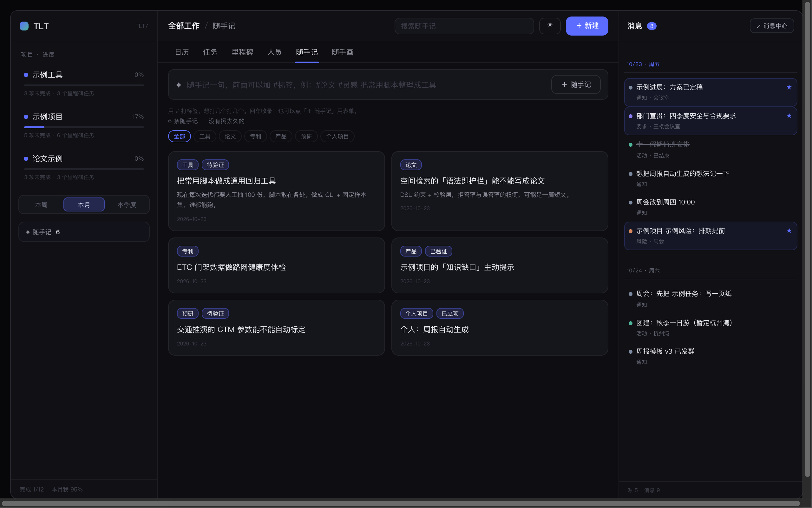Focus the quick note text input
The height and width of the screenshot is (508, 812).
tap(366, 85)
